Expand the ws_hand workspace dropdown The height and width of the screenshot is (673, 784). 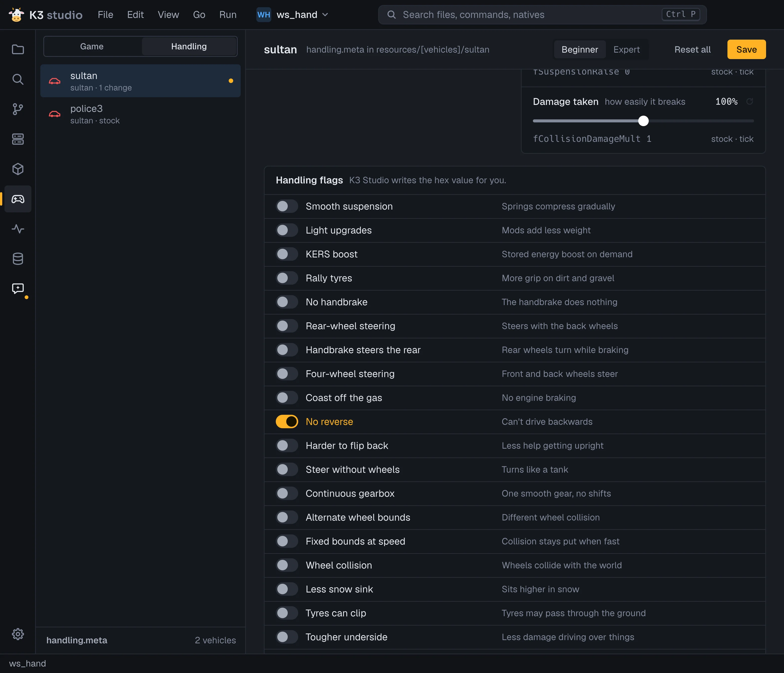293,15
